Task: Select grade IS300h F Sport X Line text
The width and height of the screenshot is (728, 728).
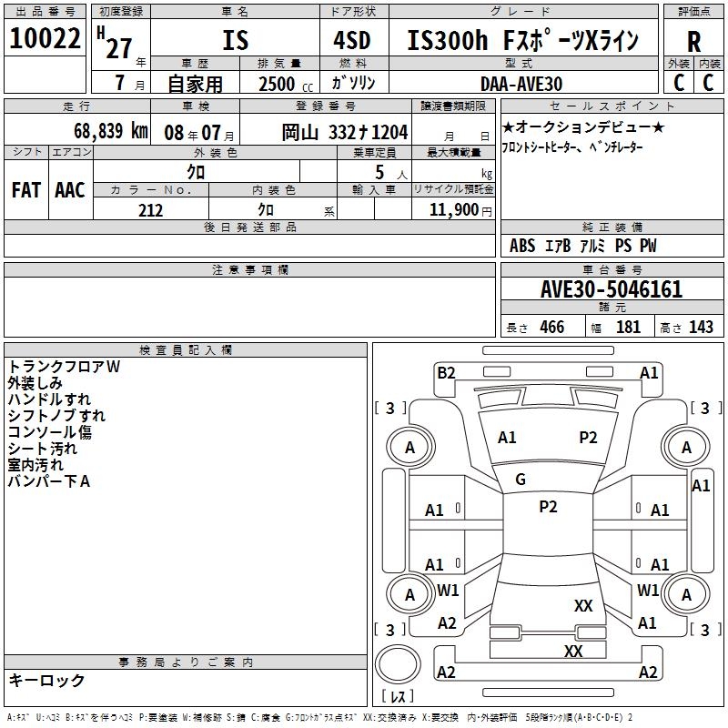Action: click(x=522, y=40)
